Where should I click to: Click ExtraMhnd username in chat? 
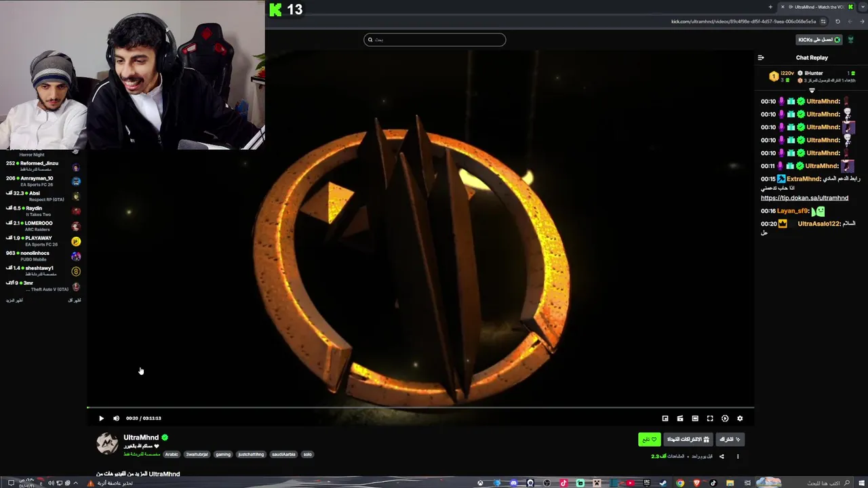pyautogui.click(x=804, y=179)
